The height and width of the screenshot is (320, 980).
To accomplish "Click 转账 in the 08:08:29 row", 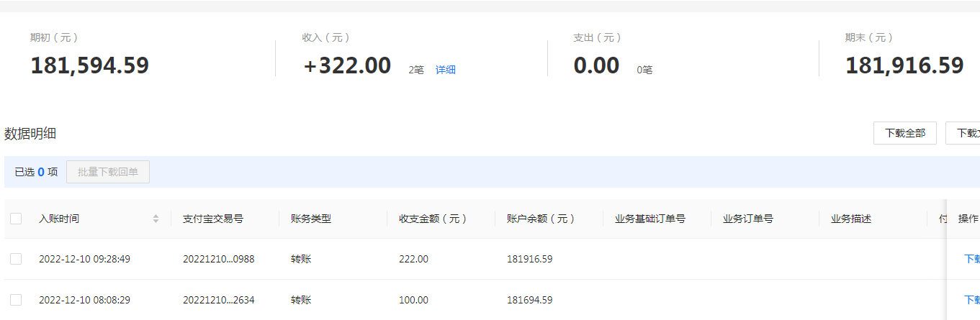I will pos(301,300).
